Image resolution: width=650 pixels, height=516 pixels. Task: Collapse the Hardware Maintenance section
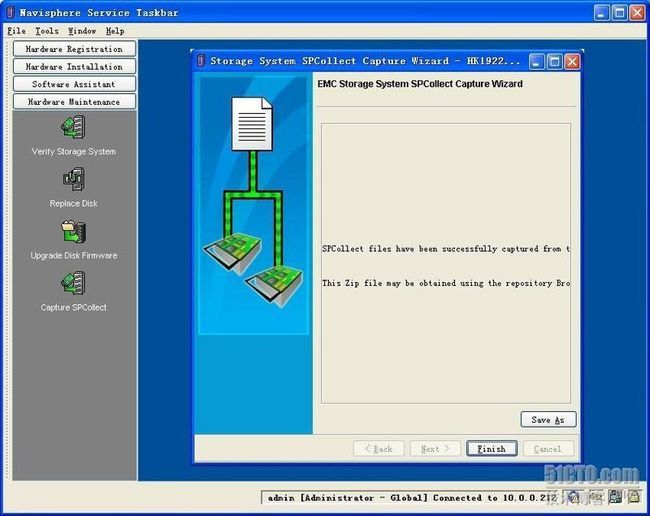click(x=74, y=102)
